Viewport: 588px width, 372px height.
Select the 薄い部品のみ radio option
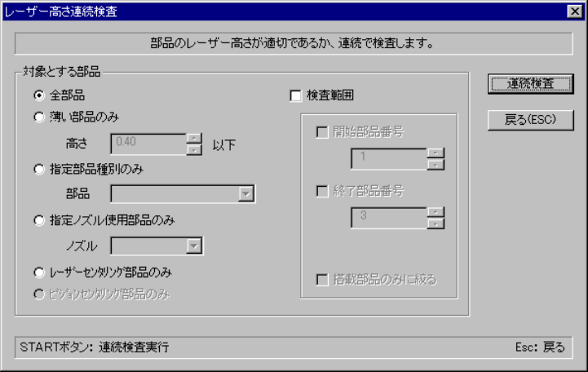tap(39, 117)
